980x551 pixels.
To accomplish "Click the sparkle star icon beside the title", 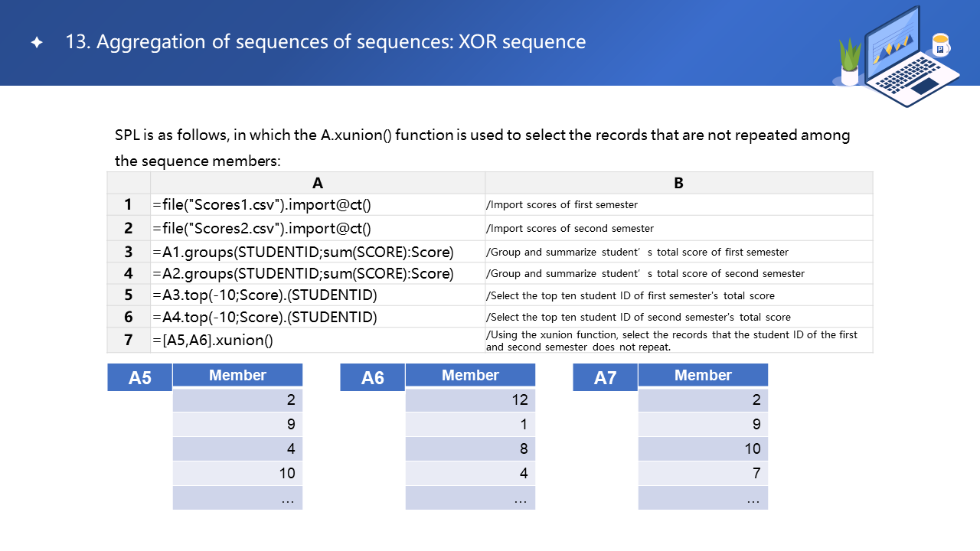I will coord(37,43).
